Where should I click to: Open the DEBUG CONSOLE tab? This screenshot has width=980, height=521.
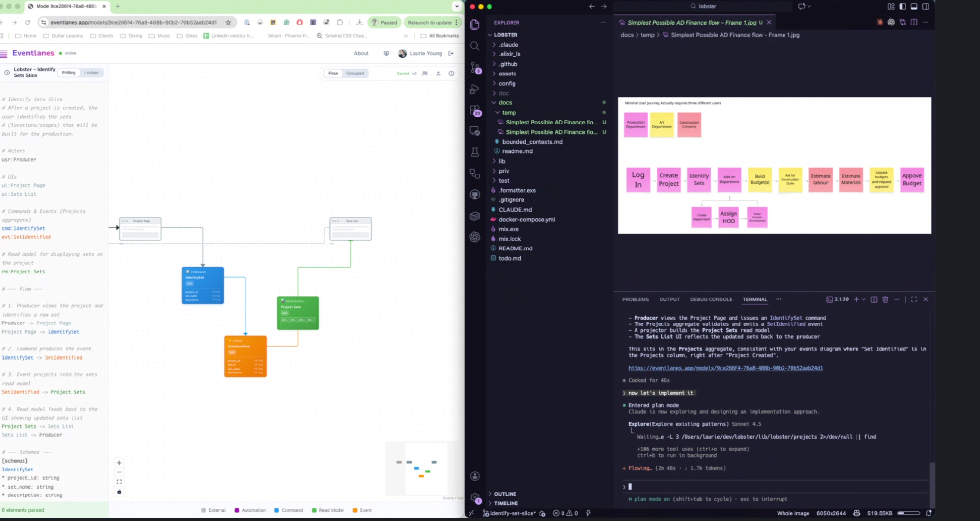coord(710,299)
